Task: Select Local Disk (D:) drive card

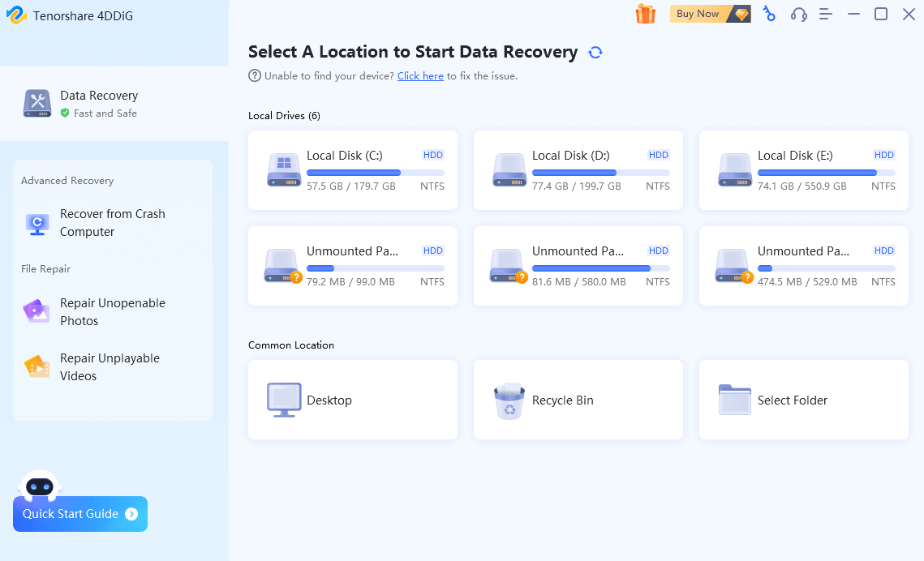Action: pyautogui.click(x=578, y=171)
